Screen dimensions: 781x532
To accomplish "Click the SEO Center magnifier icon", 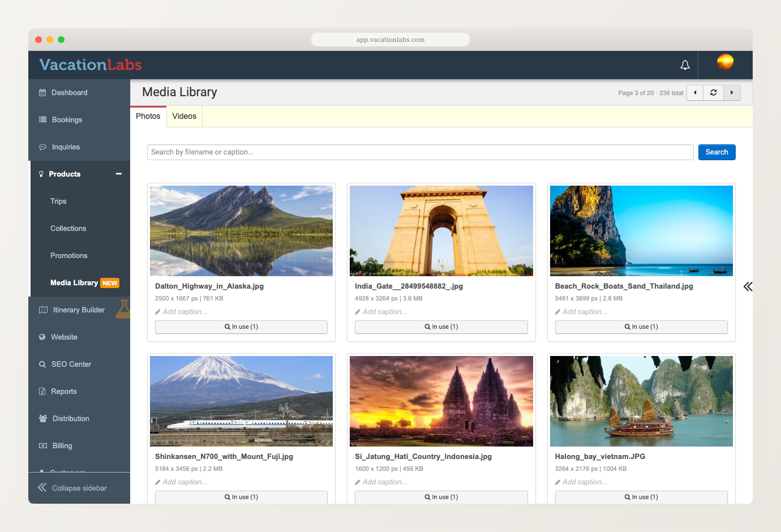I will (42, 364).
